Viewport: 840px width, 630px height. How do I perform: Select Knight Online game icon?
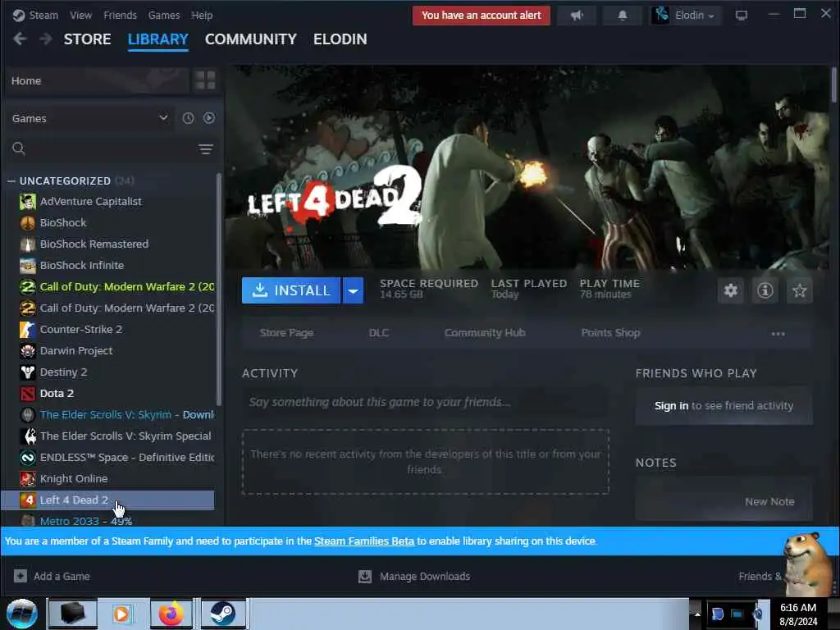point(28,479)
